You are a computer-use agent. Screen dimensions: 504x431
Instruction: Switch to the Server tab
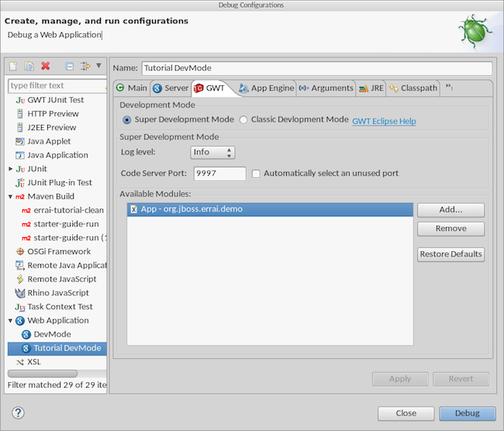pos(171,88)
